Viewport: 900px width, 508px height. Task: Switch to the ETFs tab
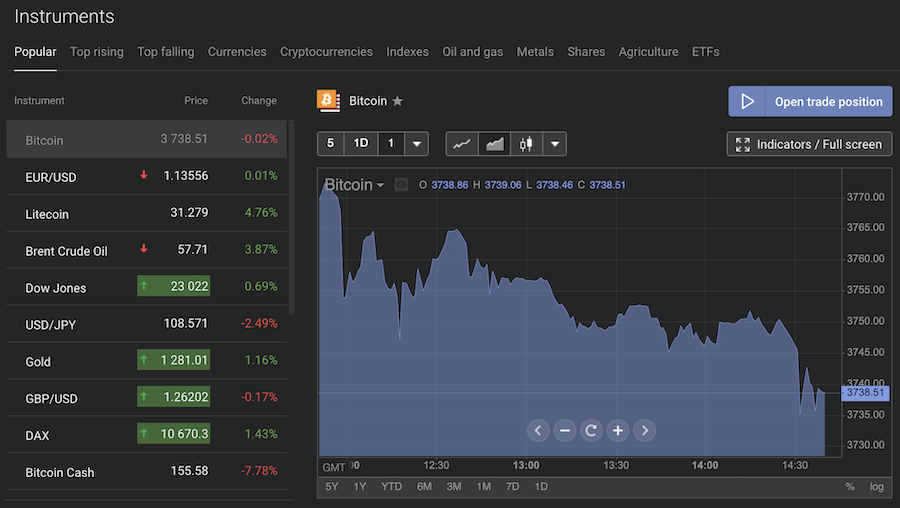coord(705,52)
